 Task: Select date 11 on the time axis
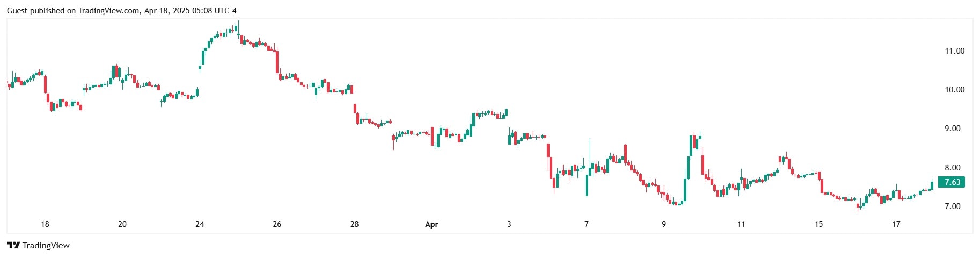tap(741, 224)
